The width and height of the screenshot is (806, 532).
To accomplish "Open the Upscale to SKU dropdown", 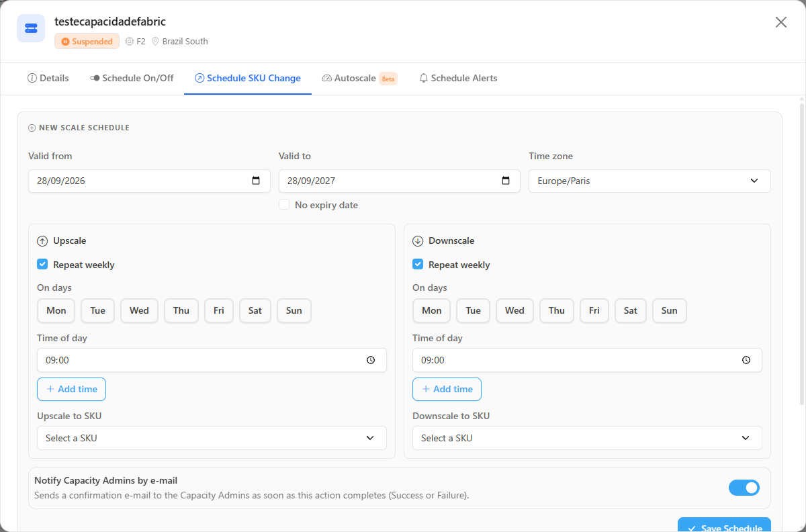I will (x=212, y=438).
